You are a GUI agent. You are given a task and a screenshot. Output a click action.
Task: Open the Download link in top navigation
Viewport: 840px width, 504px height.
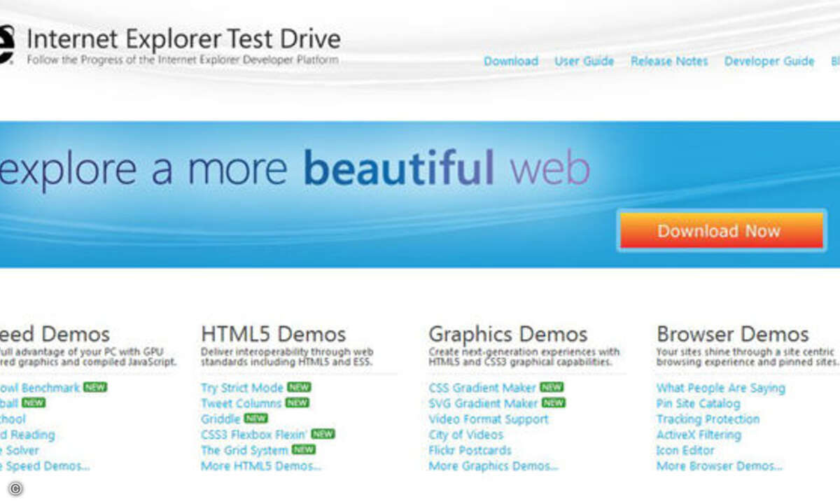coord(511,62)
